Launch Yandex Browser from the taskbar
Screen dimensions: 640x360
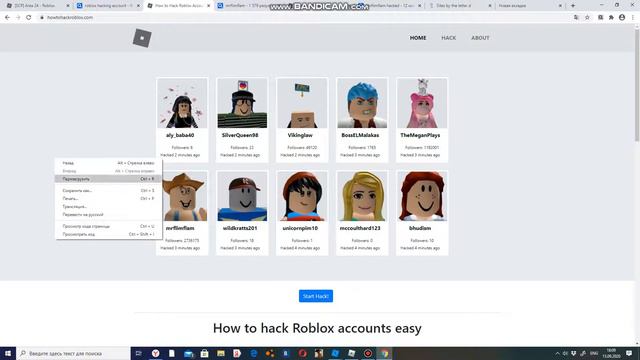[156, 353]
